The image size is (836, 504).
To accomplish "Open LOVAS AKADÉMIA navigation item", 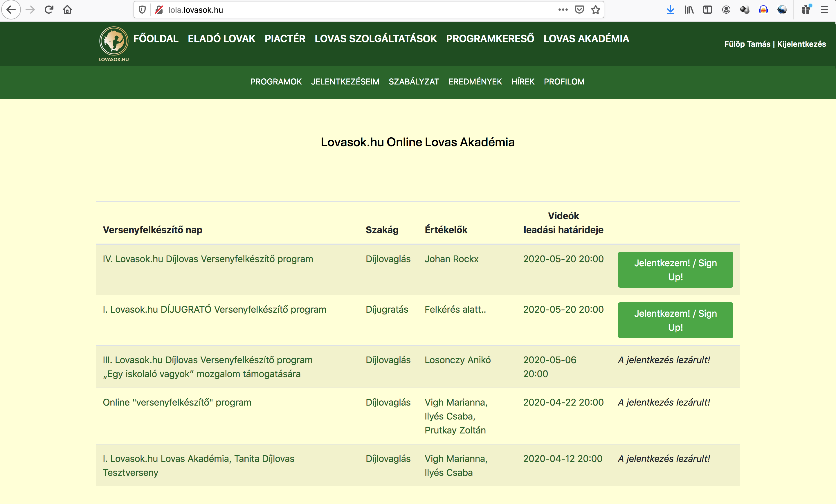I will point(586,39).
